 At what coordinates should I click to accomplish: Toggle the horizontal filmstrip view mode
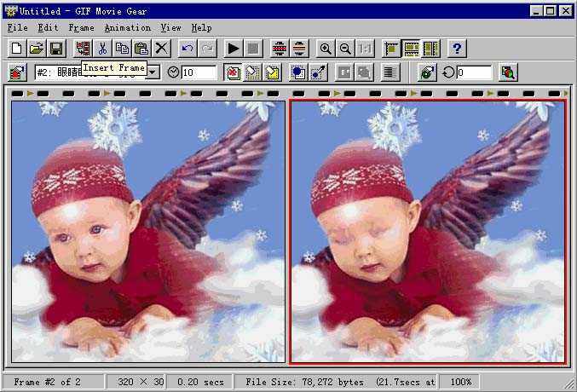(x=411, y=49)
